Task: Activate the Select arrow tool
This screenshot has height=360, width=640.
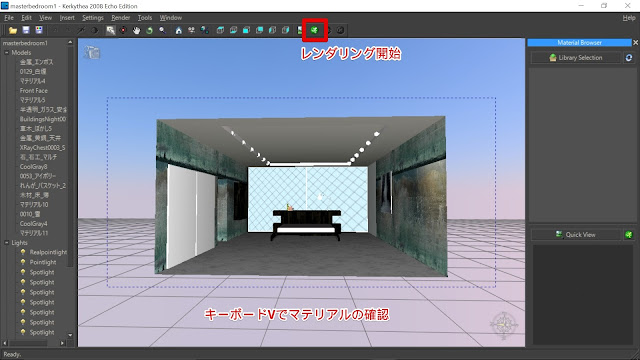Action: (x=110, y=30)
